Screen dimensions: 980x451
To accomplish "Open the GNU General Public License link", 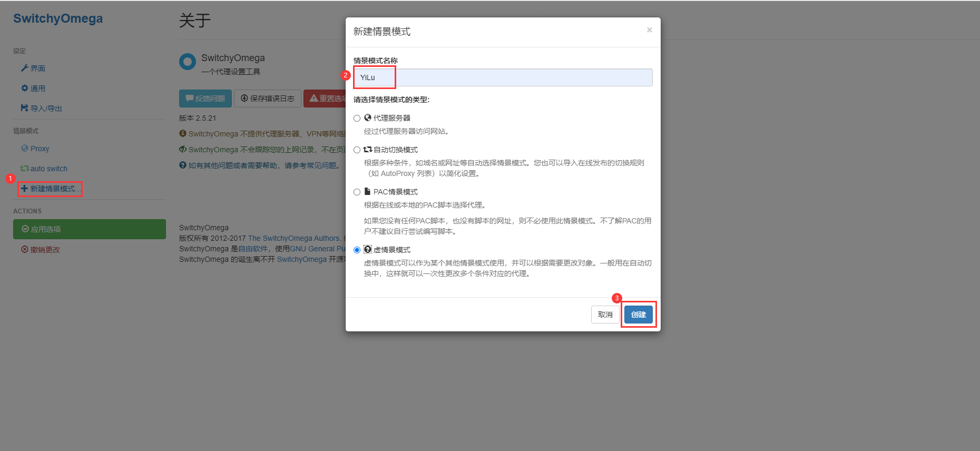I will pyautogui.click(x=318, y=249).
